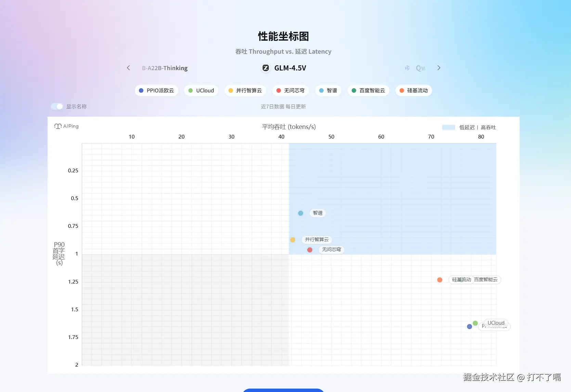Screen dimensions: 571x392
Task: Toggle the 显示名称 switch
Action: coord(57,106)
